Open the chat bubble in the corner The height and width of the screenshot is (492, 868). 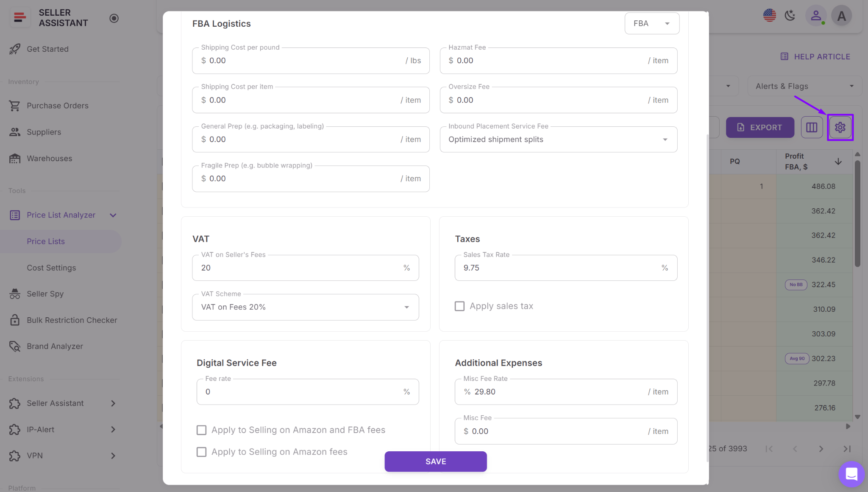click(851, 474)
